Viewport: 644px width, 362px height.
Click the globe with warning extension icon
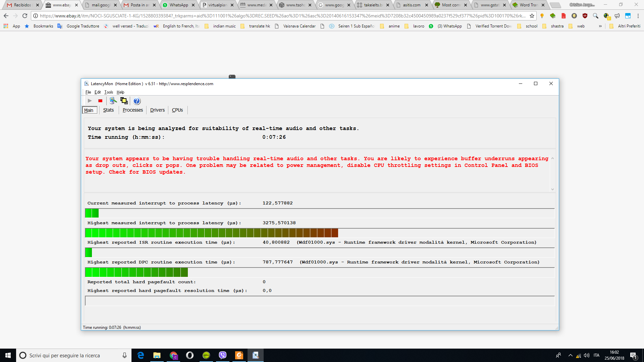click(606, 16)
